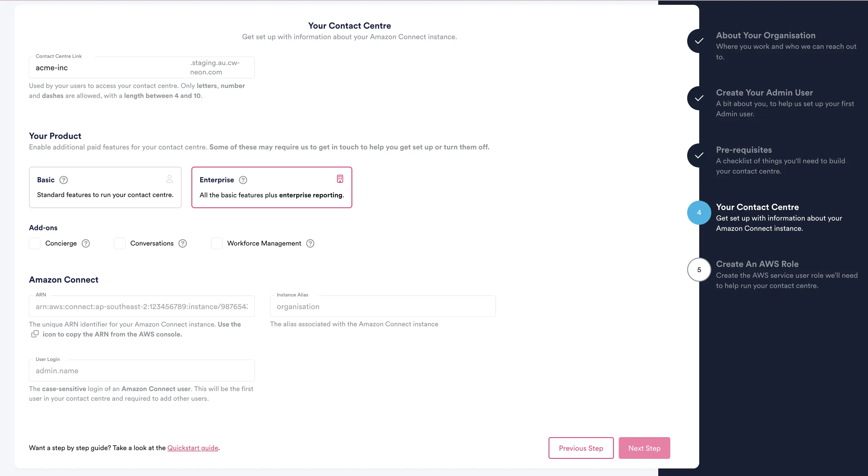The height and width of the screenshot is (476, 868).
Task: Focus the ARN input field
Action: point(142,306)
